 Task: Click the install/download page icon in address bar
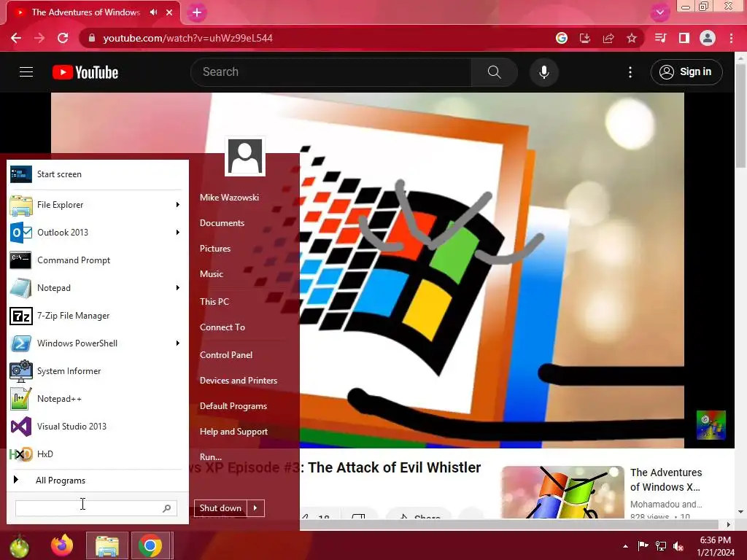pyautogui.click(x=585, y=38)
